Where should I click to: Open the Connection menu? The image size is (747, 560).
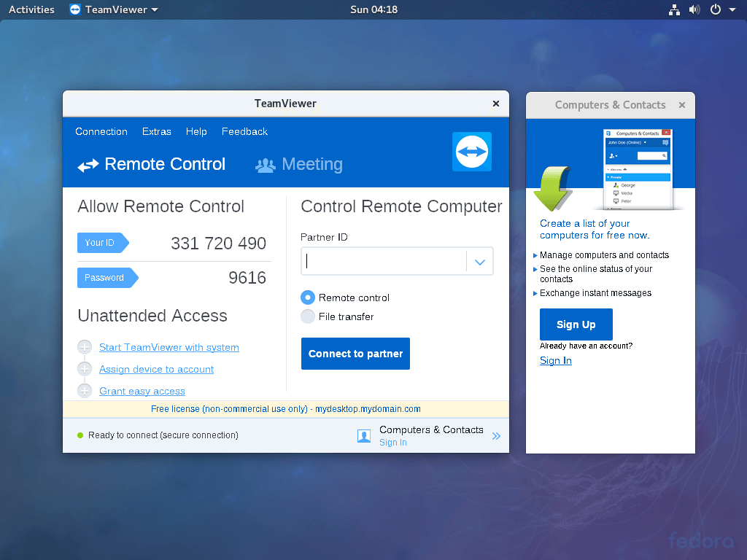101,132
